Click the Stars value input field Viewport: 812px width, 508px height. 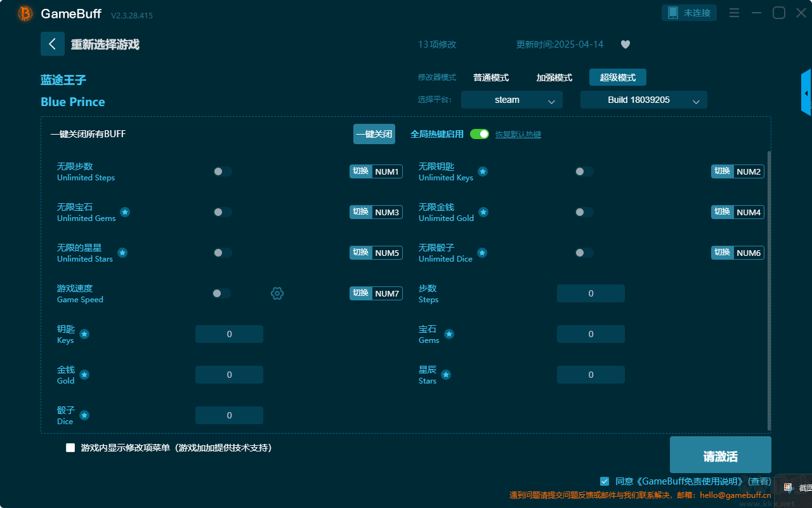pos(591,375)
